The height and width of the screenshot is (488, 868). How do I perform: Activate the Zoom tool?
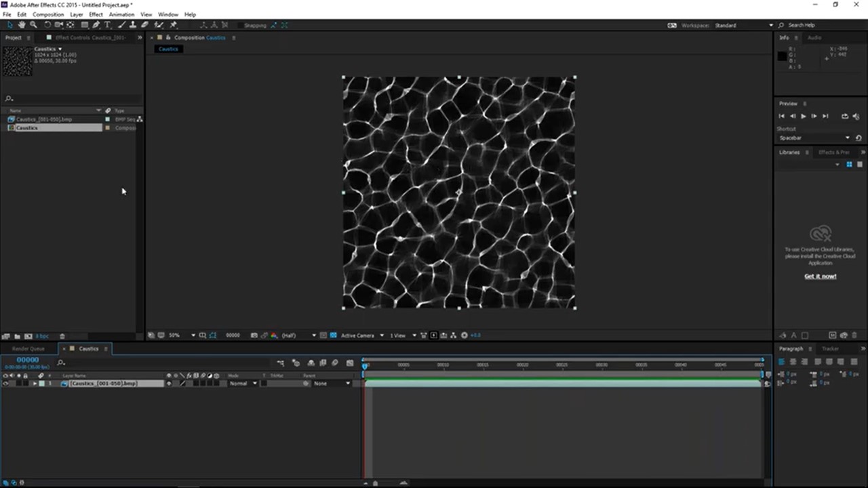click(33, 25)
